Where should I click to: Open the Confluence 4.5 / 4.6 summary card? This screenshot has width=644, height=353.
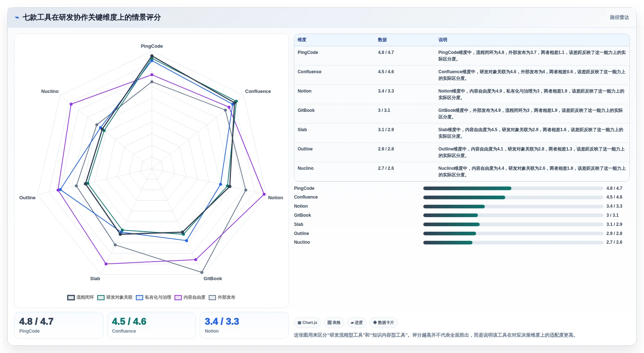pos(152,325)
